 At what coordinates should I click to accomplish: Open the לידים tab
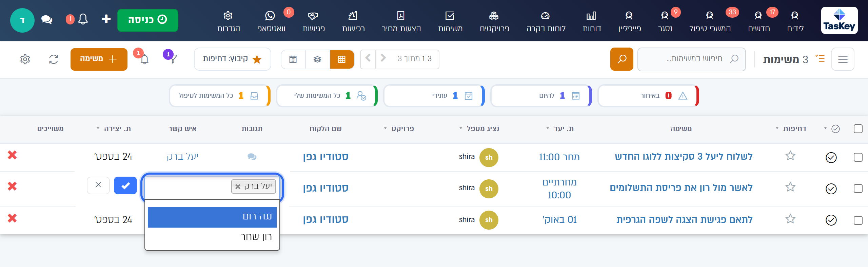pos(795,21)
